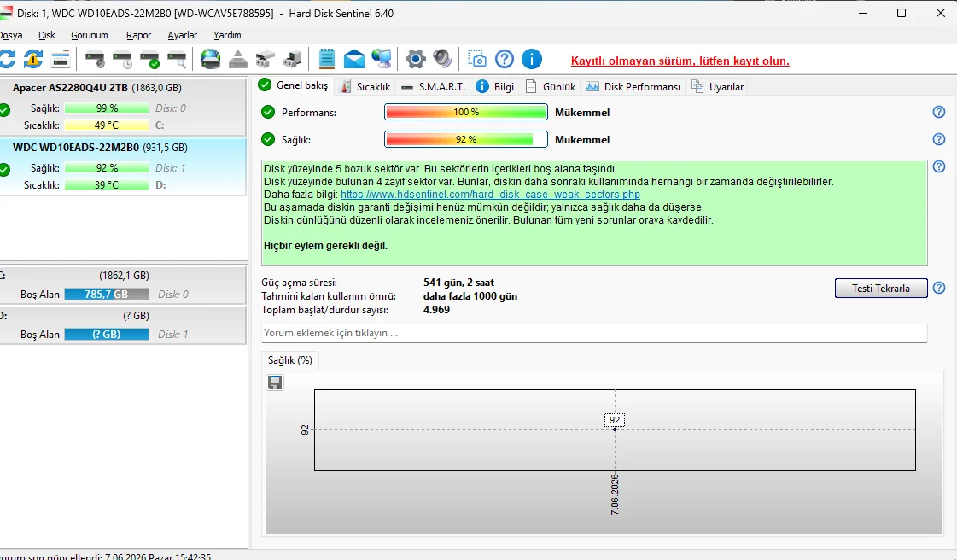The height and width of the screenshot is (560, 957).
Task: Switch to the Uyarılar tab
Action: pos(718,86)
